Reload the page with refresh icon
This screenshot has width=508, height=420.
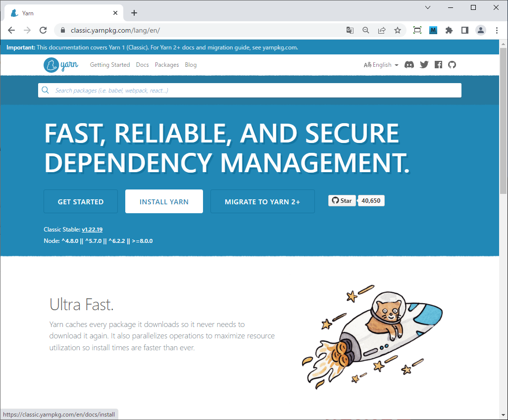coord(43,31)
